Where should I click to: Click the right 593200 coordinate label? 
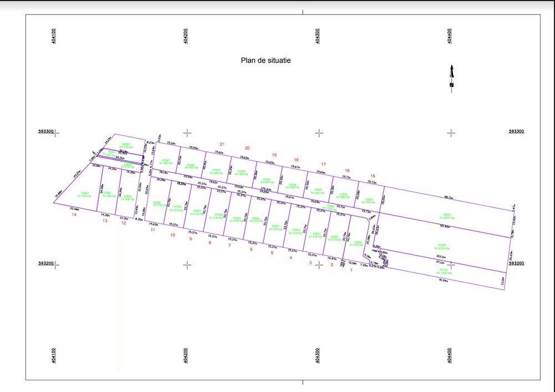pyautogui.click(x=516, y=264)
